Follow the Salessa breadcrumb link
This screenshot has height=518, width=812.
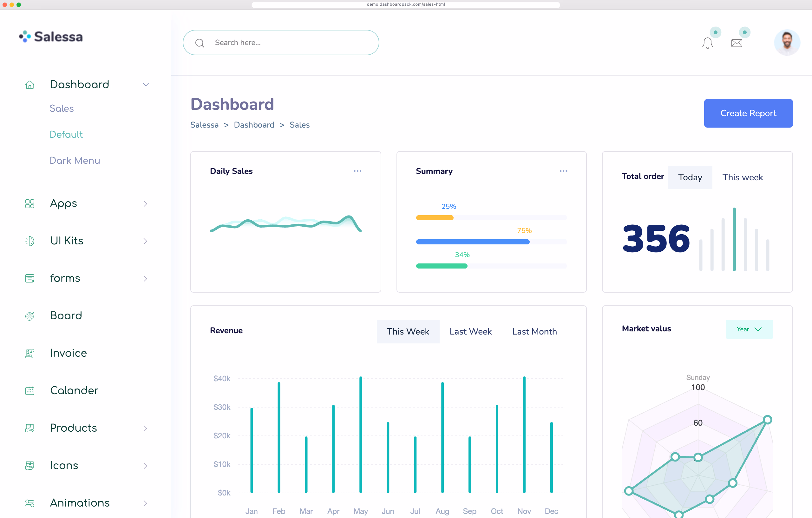click(x=204, y=124)
